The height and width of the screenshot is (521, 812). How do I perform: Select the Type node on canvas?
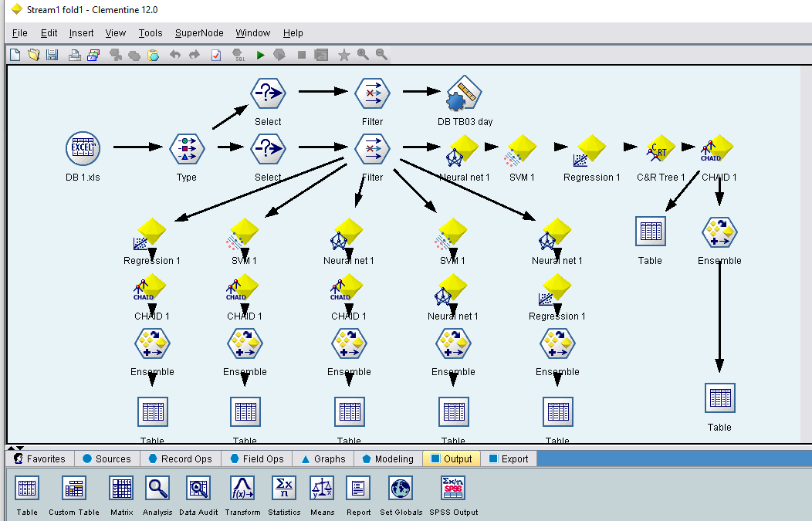coord(187,148)
